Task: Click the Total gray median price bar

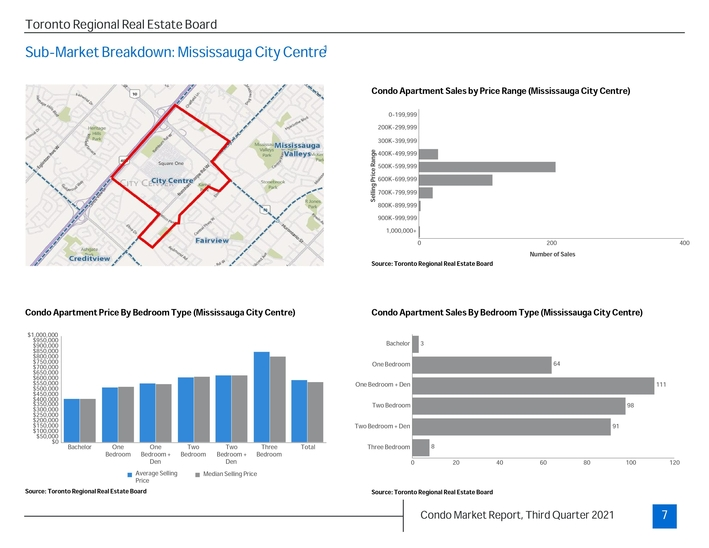Action: click(316, 411)
